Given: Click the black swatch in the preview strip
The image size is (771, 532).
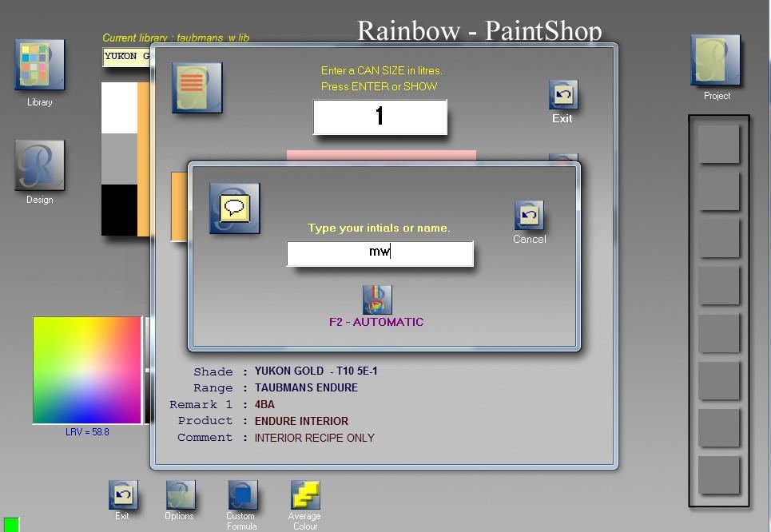Looking at the screenshot, I should tap(119, 210).
